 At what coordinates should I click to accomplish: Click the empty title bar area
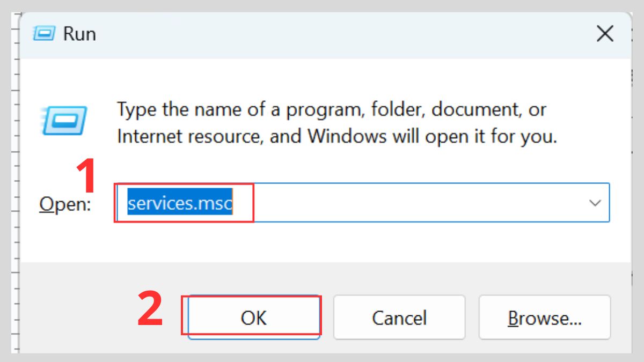click(x=322, y=34)
